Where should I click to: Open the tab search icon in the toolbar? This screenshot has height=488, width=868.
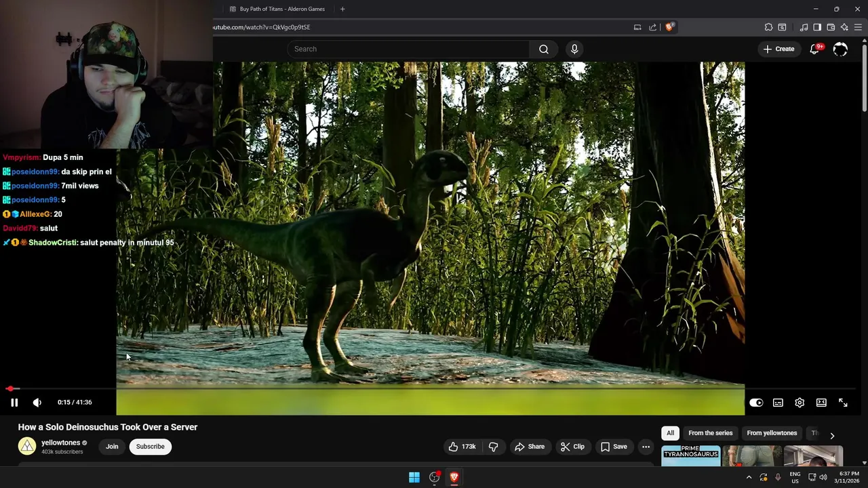point(782,27)
